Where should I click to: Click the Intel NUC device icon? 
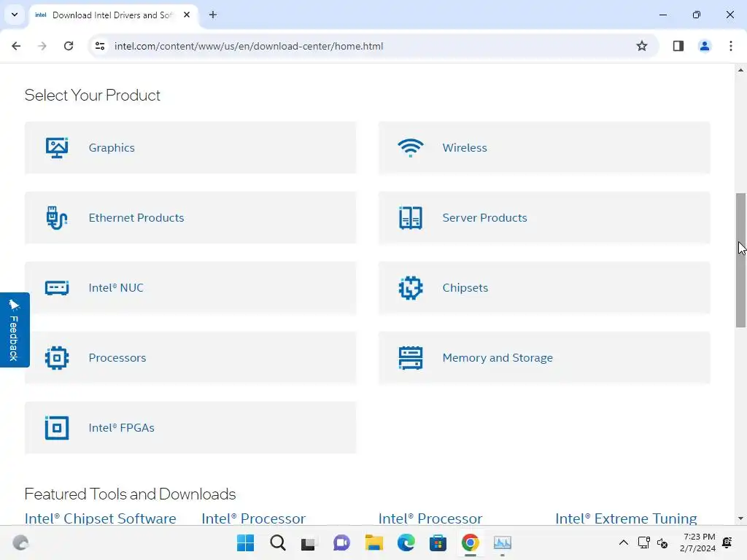[57, 287]
